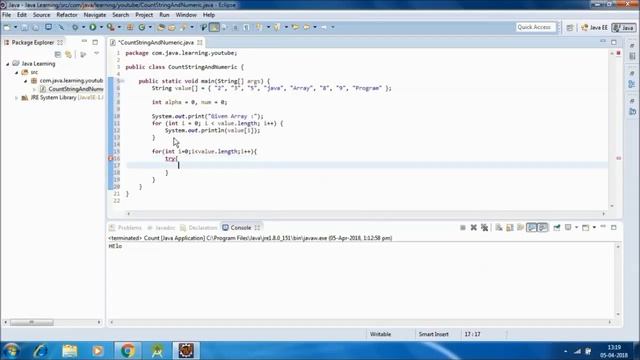
Task: Toggle Show Console on Standard Out change
Action: click(x=531, y=227)
